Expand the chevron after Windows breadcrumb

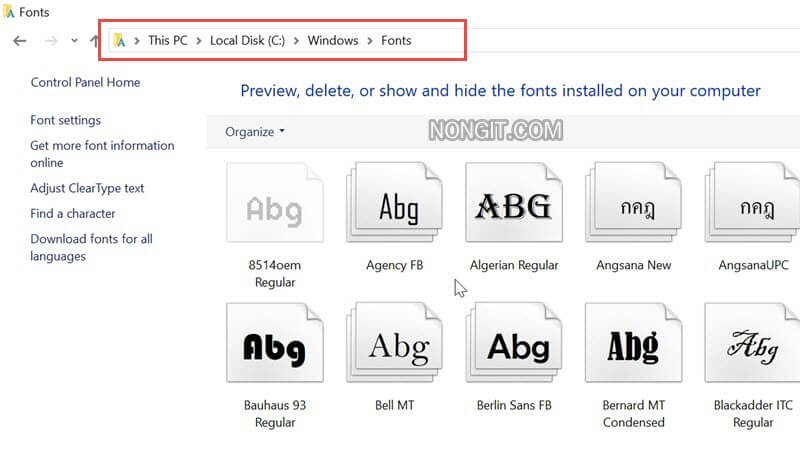(x=370, y=41)
